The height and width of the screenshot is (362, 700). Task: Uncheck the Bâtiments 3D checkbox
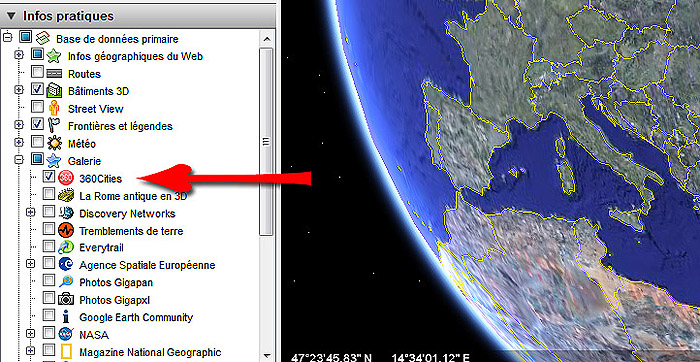(38, 90)
